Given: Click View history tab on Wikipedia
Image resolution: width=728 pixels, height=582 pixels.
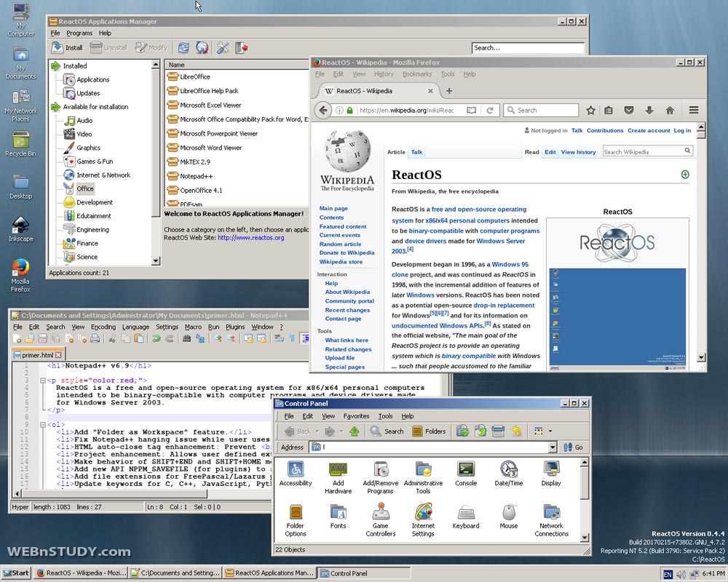Looking at the screenshot, I should [578, 152].
